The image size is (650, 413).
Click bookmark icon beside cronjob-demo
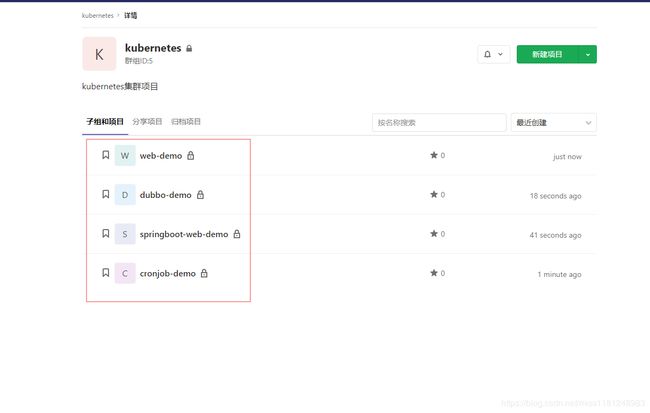click(106, 272)
